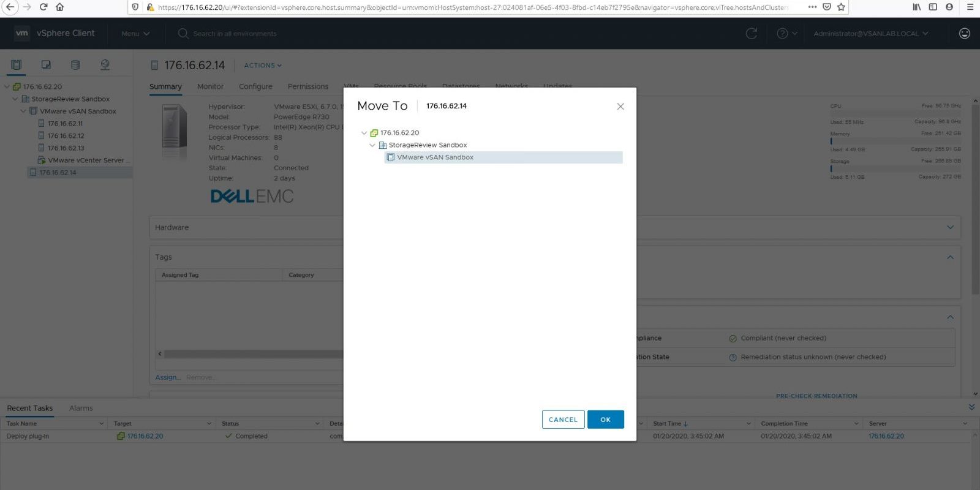
Task: Collapse StorageReview Sandbox in Move To dialog
Action: 372,145
